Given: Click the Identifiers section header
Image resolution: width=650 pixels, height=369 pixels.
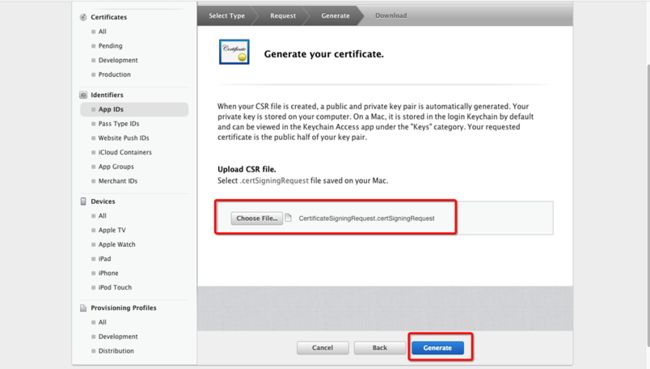Looking at the screenshot, I should 107,95.
